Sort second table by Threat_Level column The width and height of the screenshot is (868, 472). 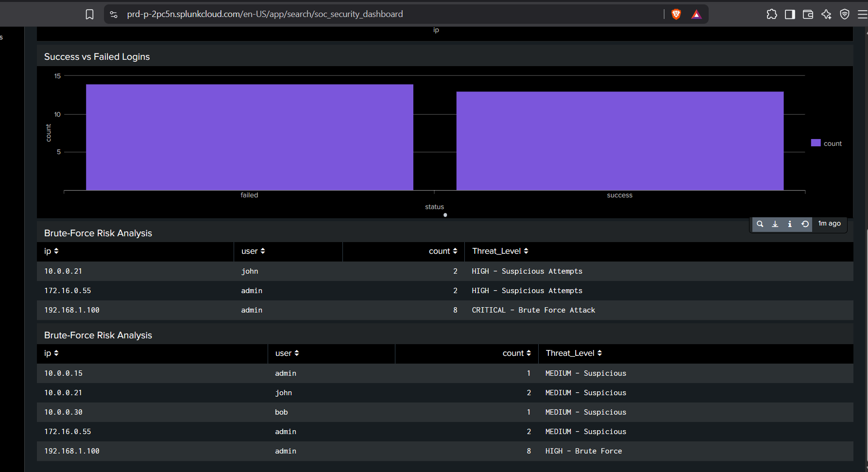(574, 353)
